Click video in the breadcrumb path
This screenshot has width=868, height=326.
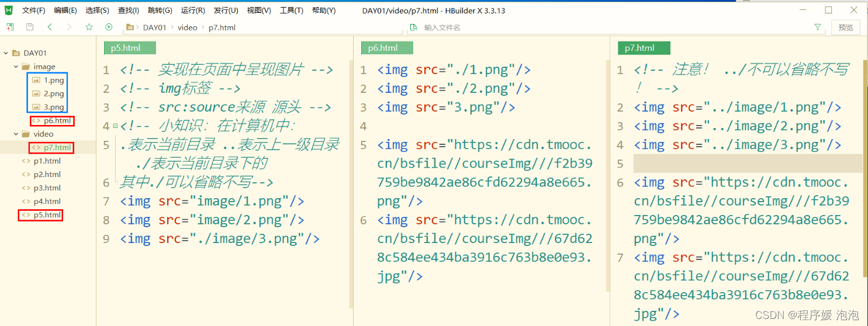coord(188,27)
